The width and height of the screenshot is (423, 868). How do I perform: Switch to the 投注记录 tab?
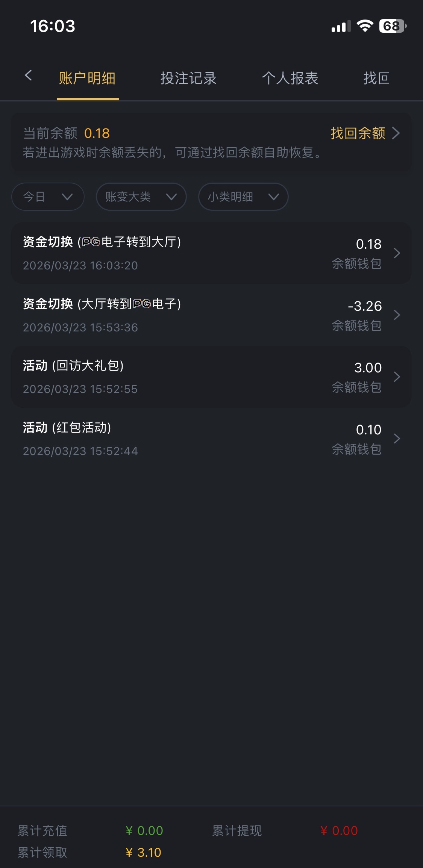tap(188, 79)
